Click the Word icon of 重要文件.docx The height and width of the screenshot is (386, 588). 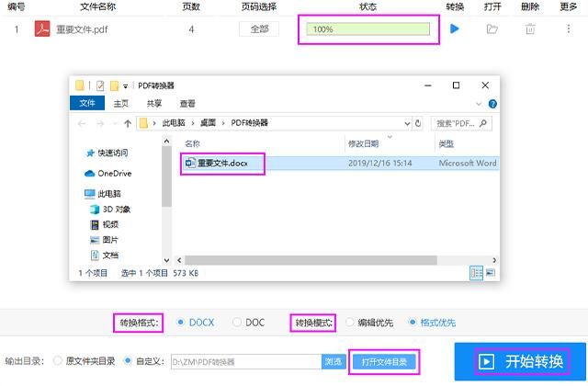[190, 163]
